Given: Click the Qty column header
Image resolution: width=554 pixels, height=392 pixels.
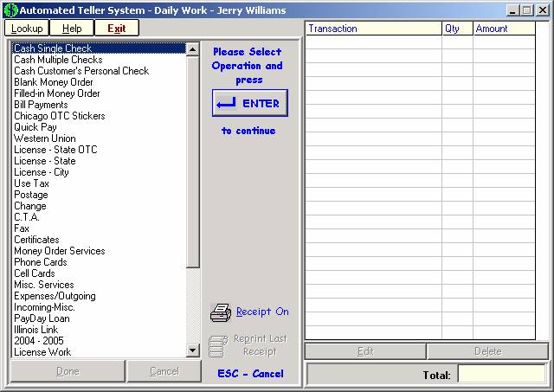Looking at the screenshot, I should [456, 29].
